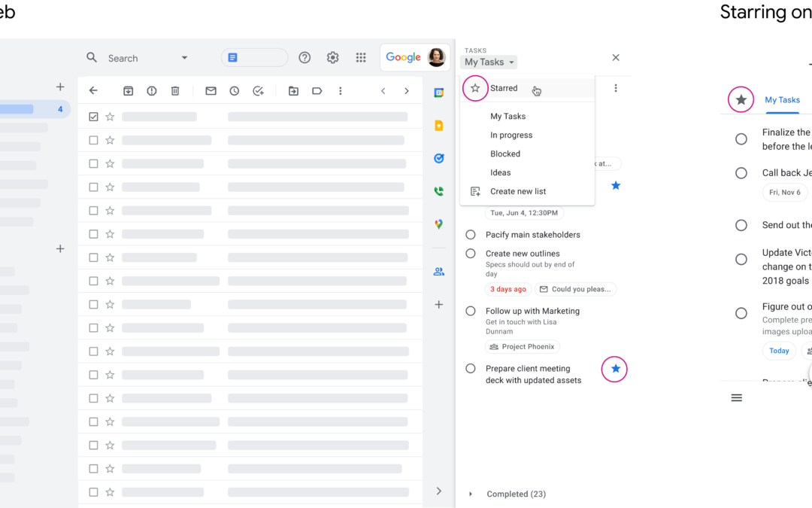
Task: Click the Move to folder icon
Action: click(293, 91)
